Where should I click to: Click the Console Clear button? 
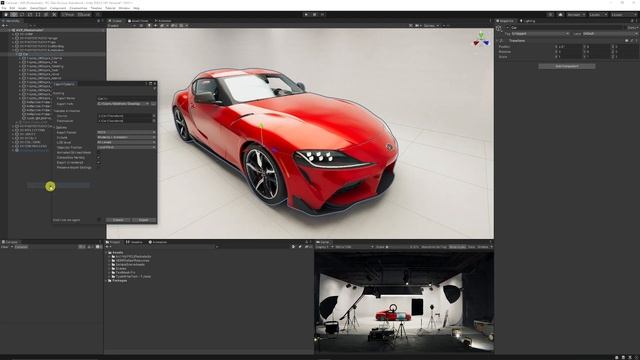pos(4,247)
